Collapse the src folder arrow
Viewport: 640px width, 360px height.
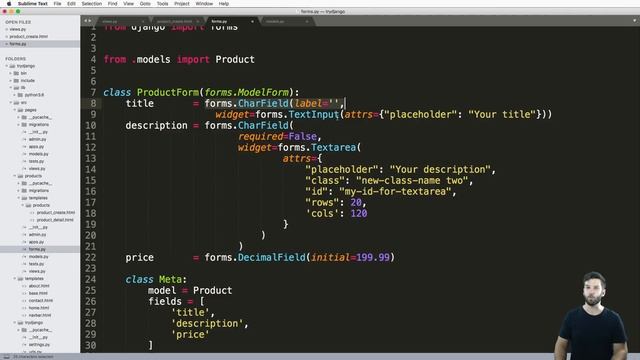click(x=11, y=102)
